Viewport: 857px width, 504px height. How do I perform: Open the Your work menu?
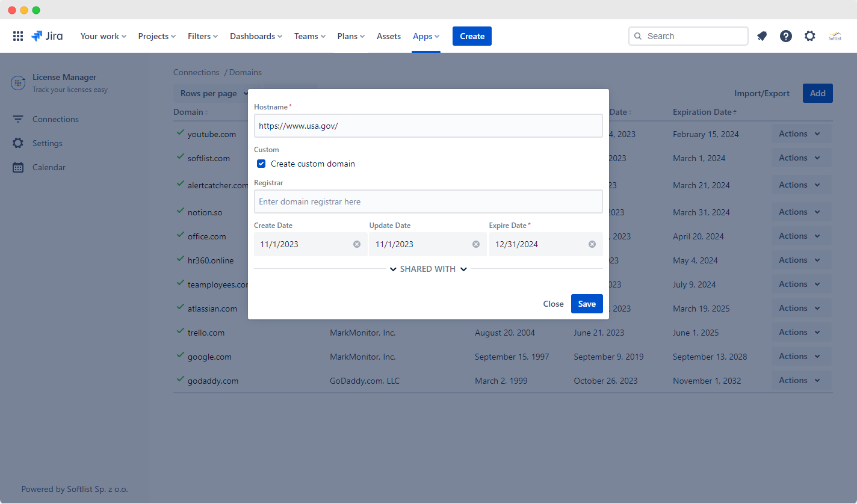pos(104,36)
